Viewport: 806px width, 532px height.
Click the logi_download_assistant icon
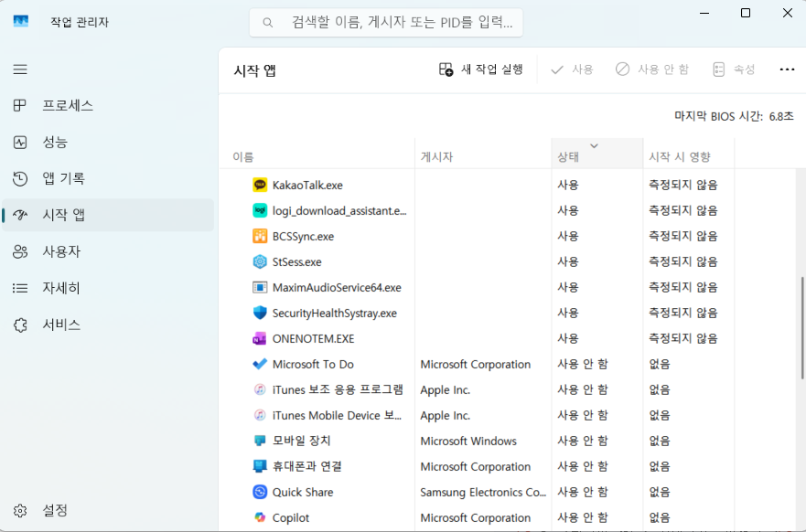(260, 210)
